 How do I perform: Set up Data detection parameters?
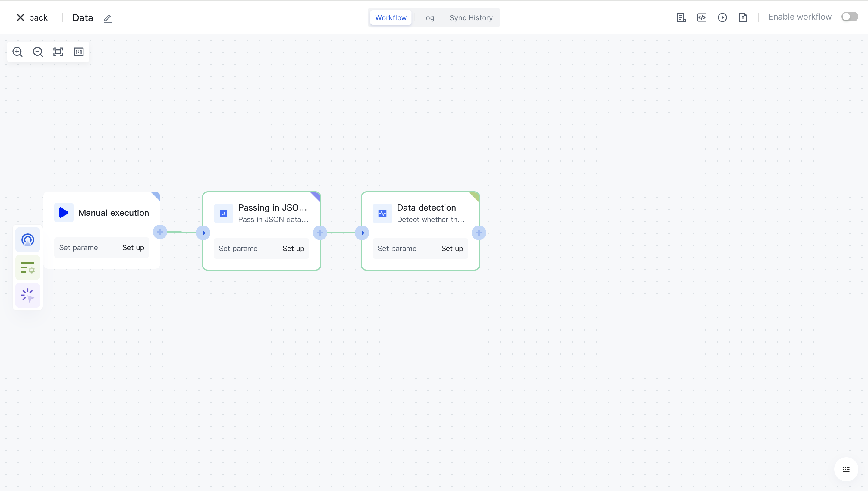(x=452, y=249)
